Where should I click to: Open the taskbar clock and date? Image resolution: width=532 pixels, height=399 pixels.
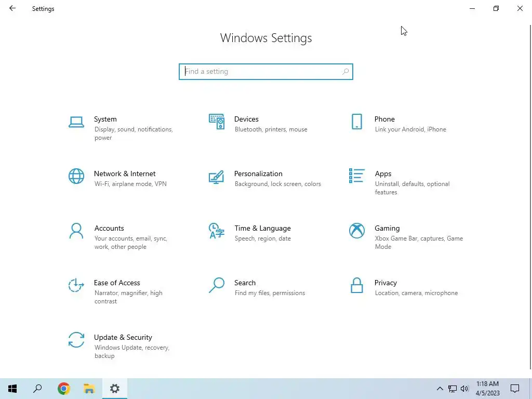pyautogui.click(x=487, y=389)
